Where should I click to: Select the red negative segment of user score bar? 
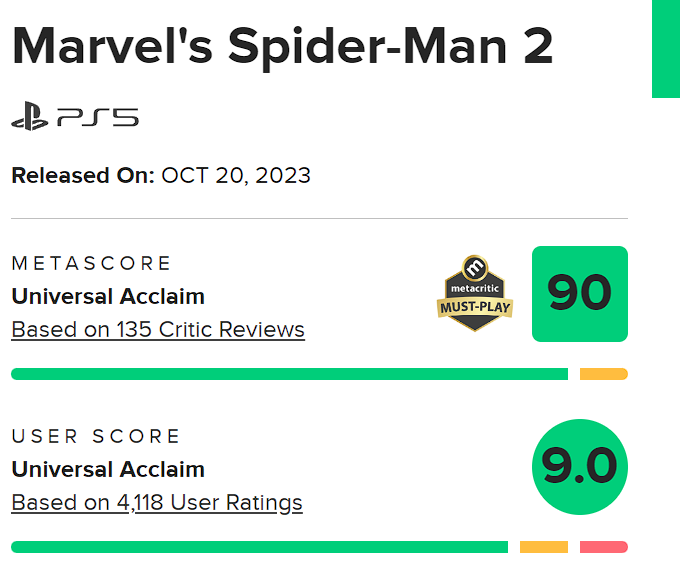[604, 547]
